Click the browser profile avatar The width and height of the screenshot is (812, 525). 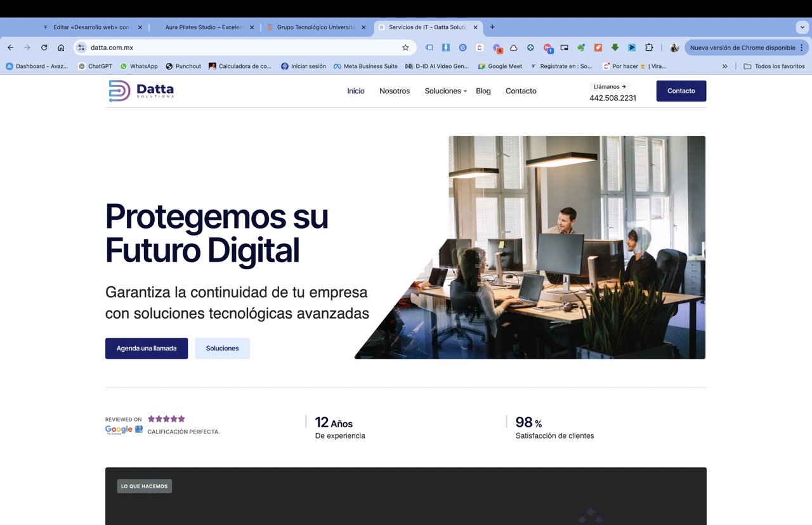tap(674, 47)
